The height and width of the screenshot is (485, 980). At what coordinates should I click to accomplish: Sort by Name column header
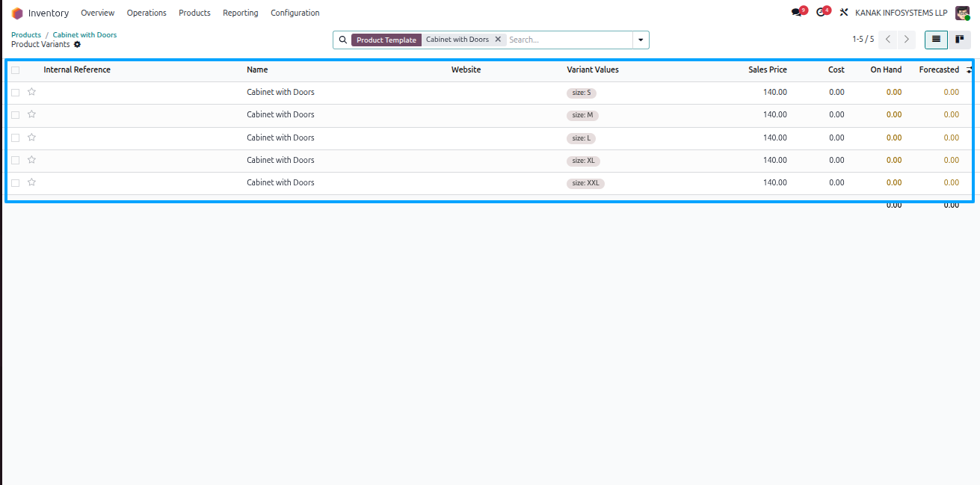[x=257, y=69]
